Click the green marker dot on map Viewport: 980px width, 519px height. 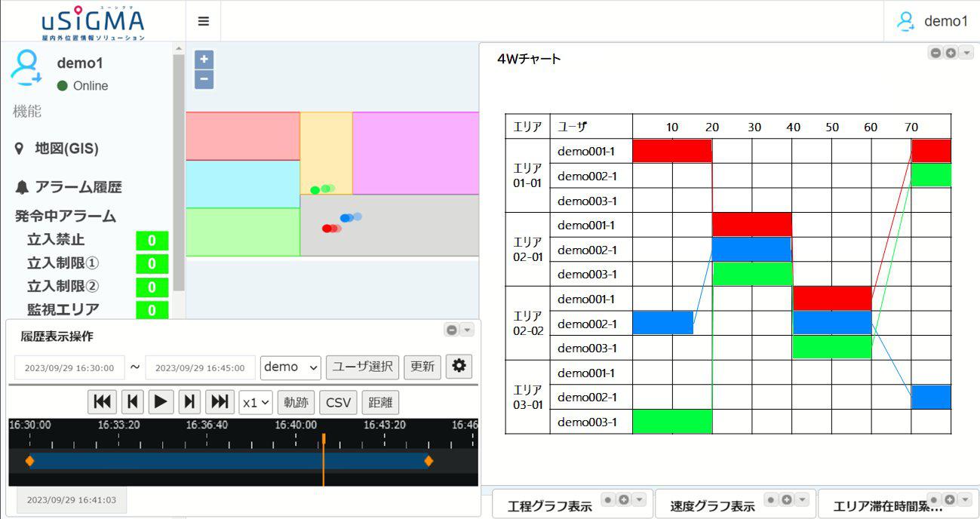pyautogui.click(x=315, y=190)
